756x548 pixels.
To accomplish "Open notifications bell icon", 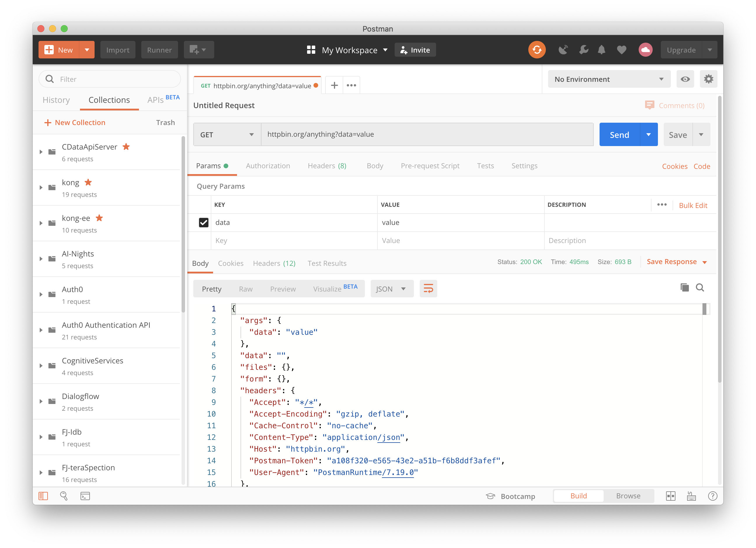I will 601,50.
